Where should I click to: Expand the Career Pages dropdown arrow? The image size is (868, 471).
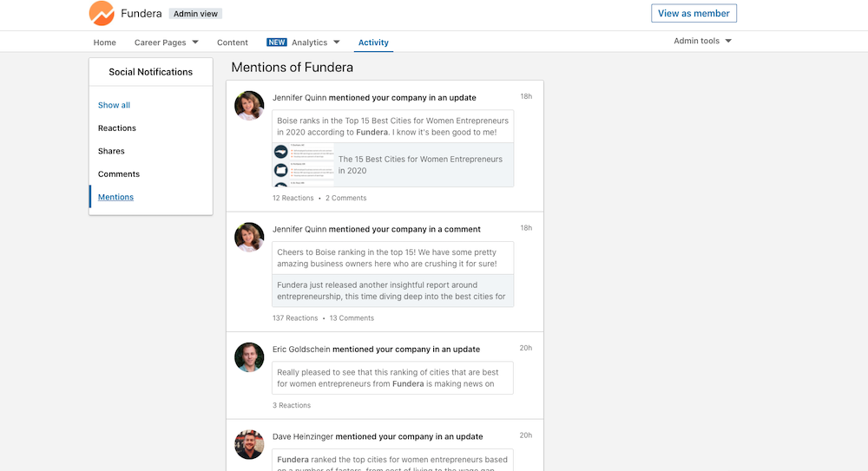195,42
